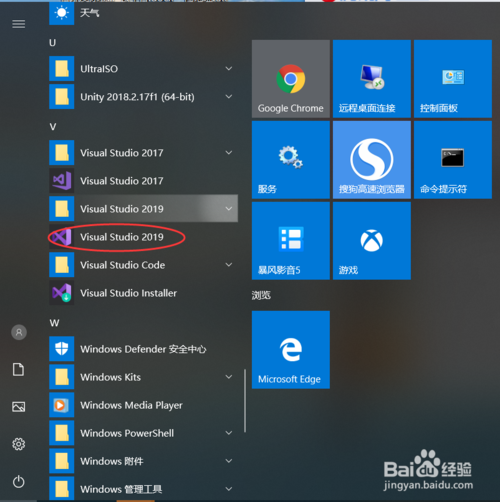Click Visual Studio 2019 app label

point(122,237)
